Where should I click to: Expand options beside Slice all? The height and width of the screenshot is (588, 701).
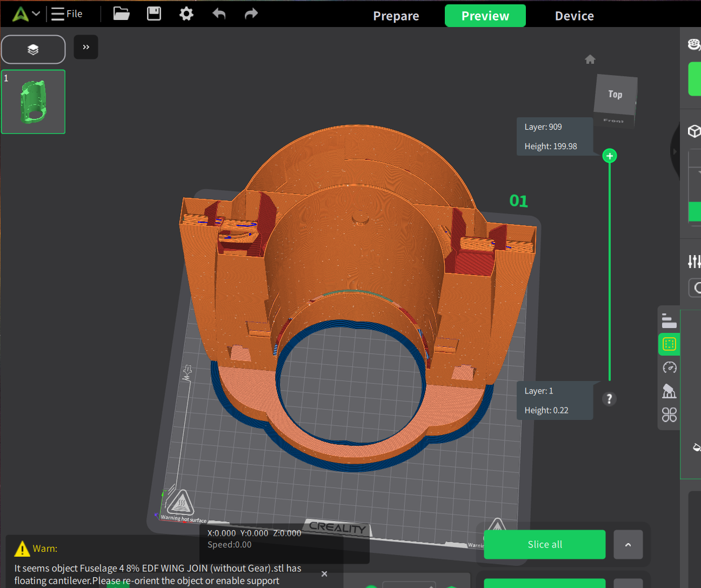(628, 544)
